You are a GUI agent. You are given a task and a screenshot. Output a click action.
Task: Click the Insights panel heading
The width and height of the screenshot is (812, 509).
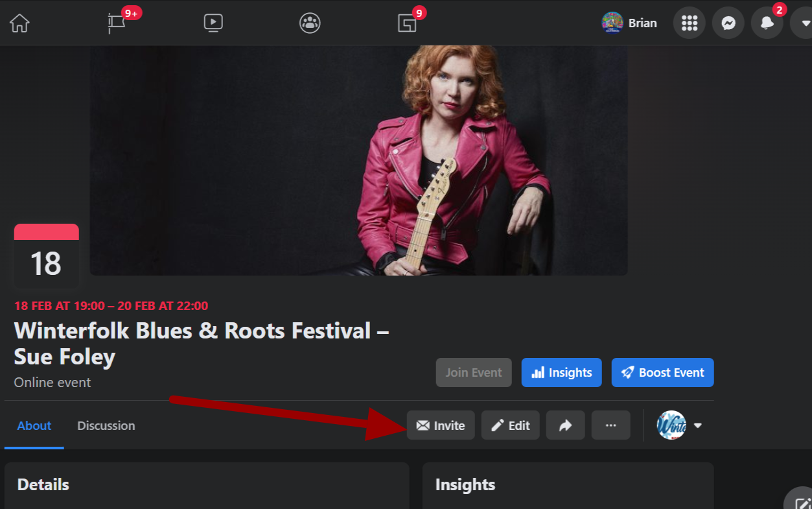(x=465, y=484)
